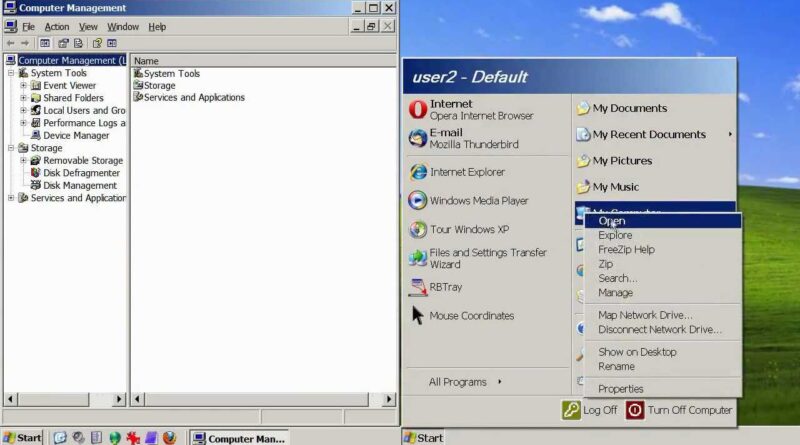Click the left Start button on taskbar
Image resolution: width=800 pixels, height=445 pixels.
[x=22, y=437]
